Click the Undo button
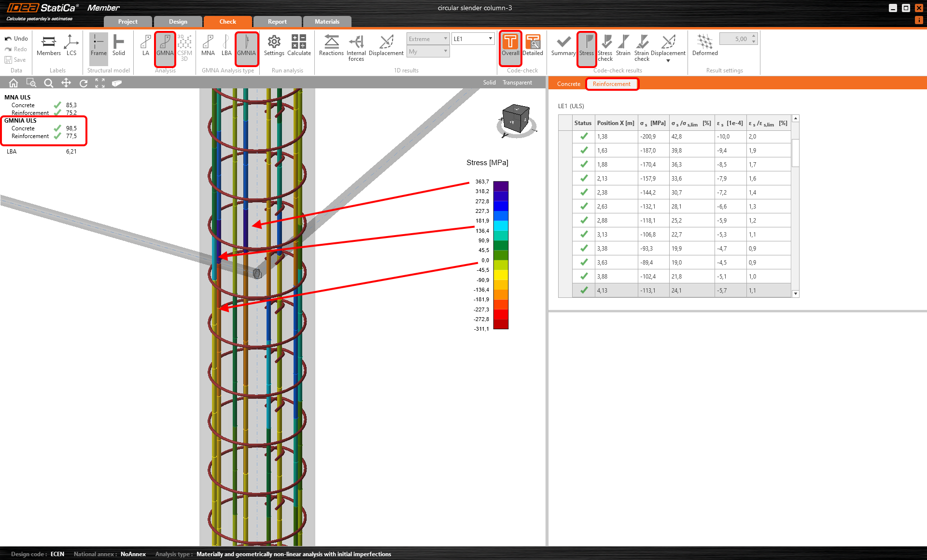Viewport: 927px width, 560px height. pyautogui.click(x=16, y=39)
